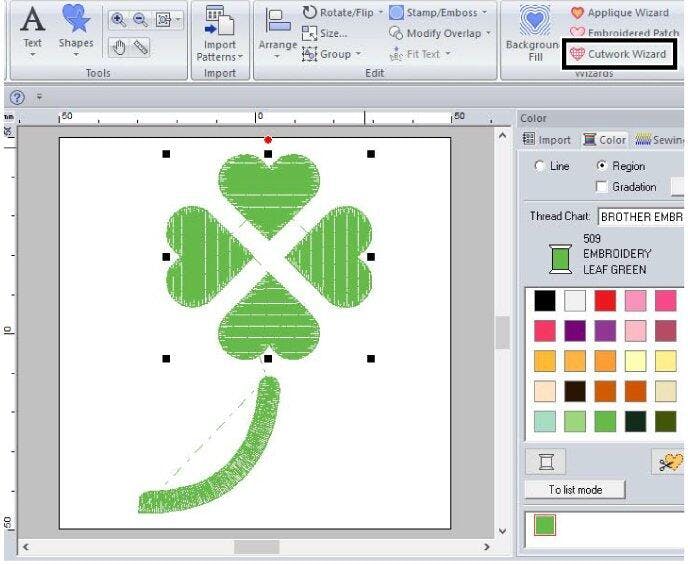Viewport: 688px width, 564px height.
Task: Select the Line radio button
Action: point(541,166)
